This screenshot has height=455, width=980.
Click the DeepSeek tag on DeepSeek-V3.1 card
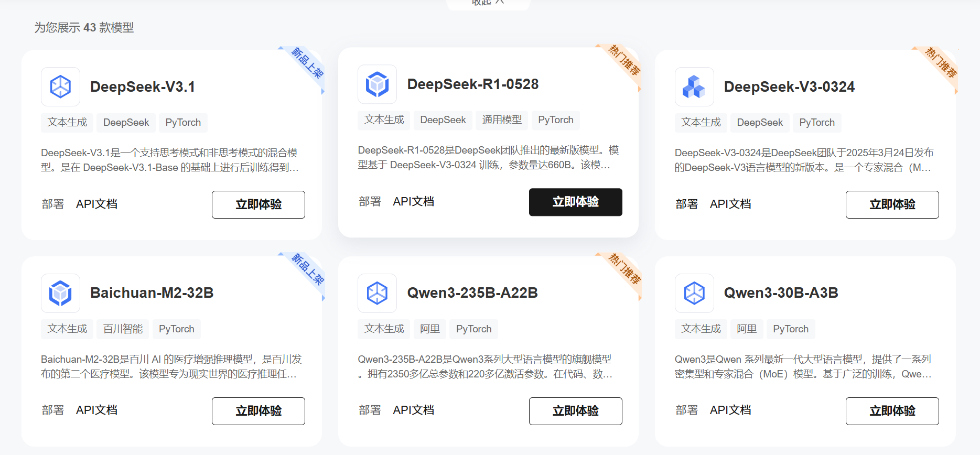click(x=126, y=122)
